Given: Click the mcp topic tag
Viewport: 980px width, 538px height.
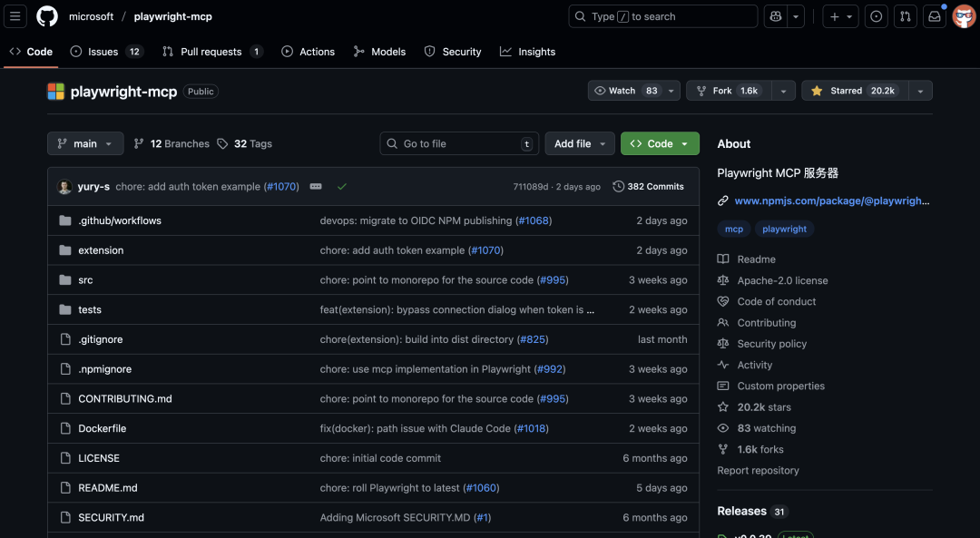Looking at the screenshot, I should (734, 229).
